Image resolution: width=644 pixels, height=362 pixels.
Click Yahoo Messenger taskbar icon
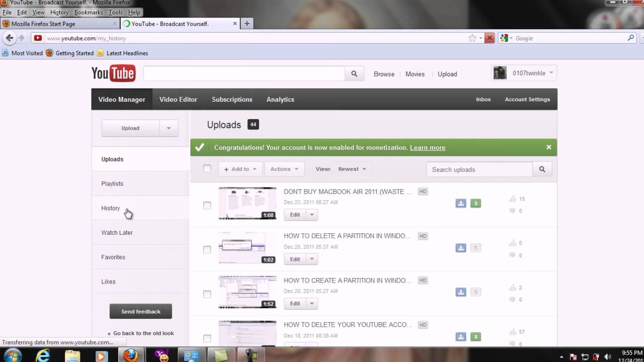[162, 355]
